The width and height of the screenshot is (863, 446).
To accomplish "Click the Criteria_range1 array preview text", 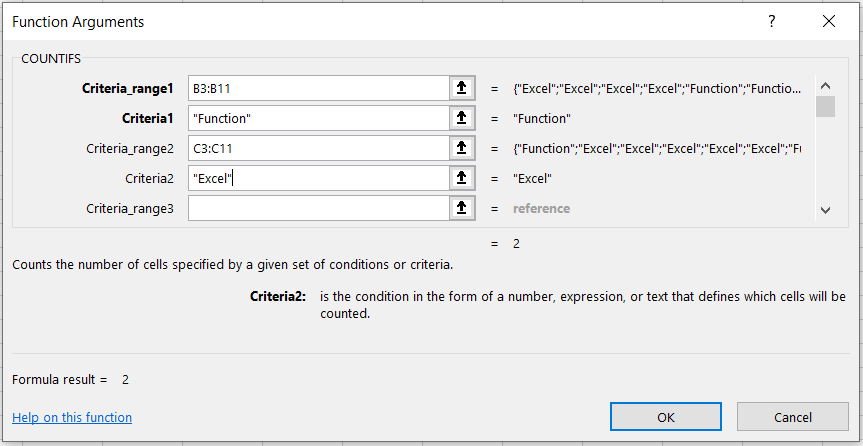I will (x=657, y=89).
